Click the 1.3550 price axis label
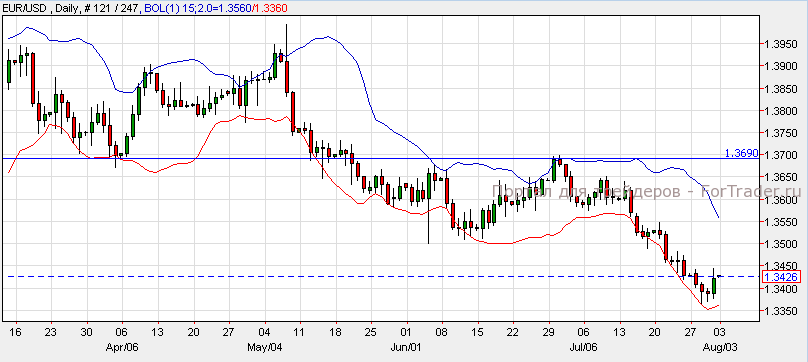 781,222
